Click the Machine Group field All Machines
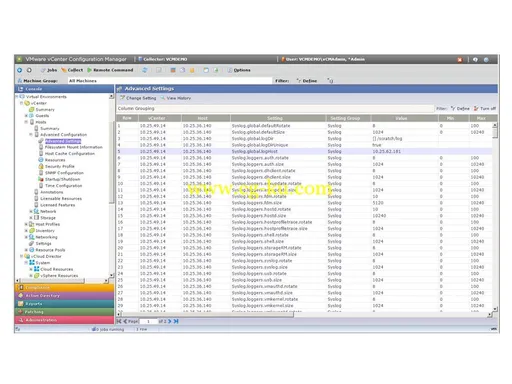This screenshot has height=384, width=512. click(x=170, y=81)
